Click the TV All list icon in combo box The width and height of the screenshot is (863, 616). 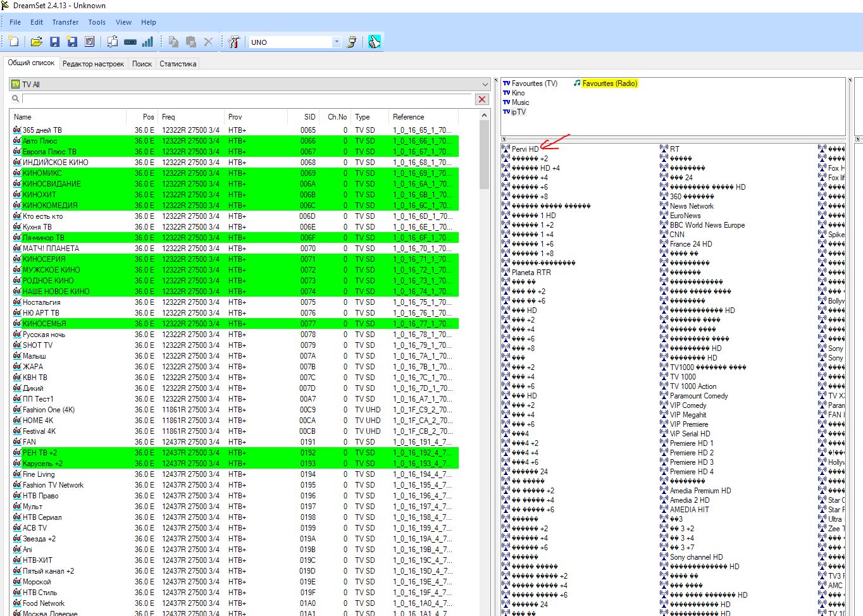pyautogui.click(x=16, y=84)
